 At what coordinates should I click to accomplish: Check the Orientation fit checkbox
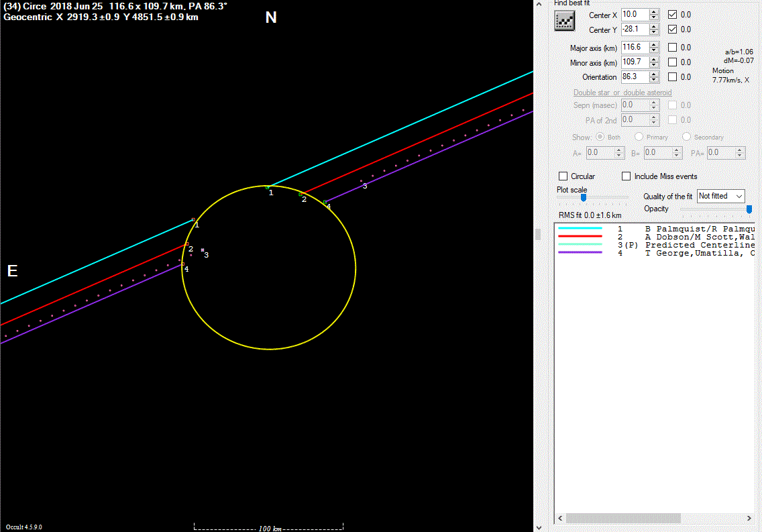pos(673,77)
